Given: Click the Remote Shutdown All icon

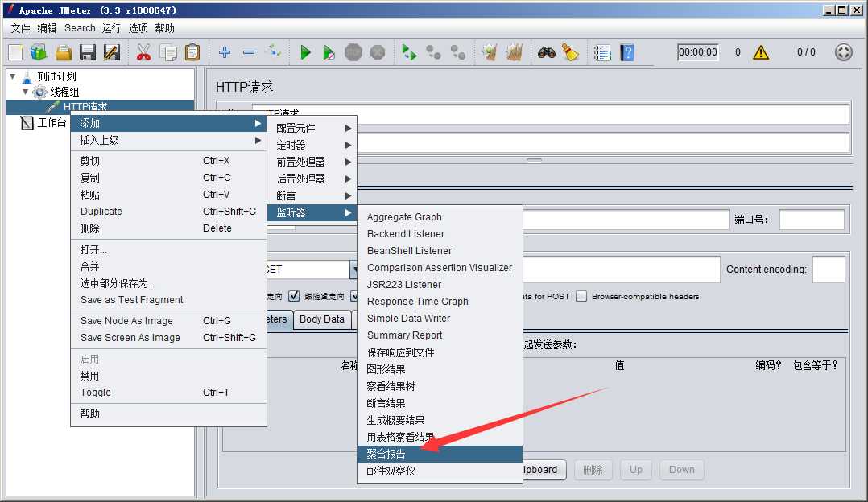Looking at the screenshot, I should click(458, 52).
